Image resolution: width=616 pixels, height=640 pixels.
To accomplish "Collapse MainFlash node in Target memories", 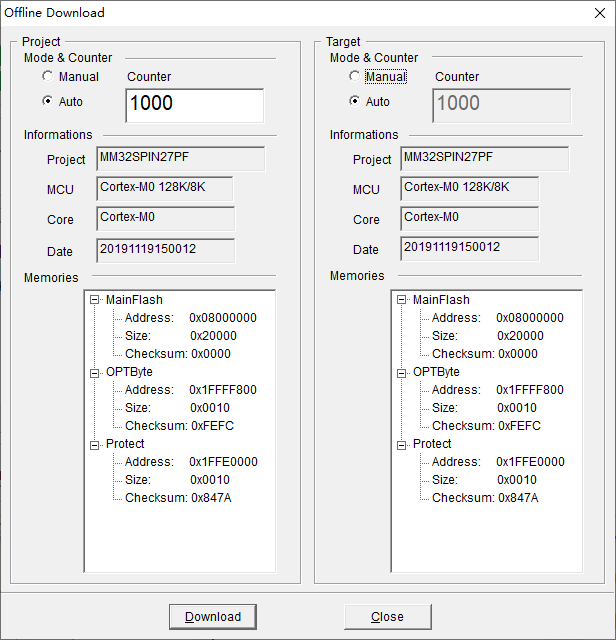I will point(401,300).
